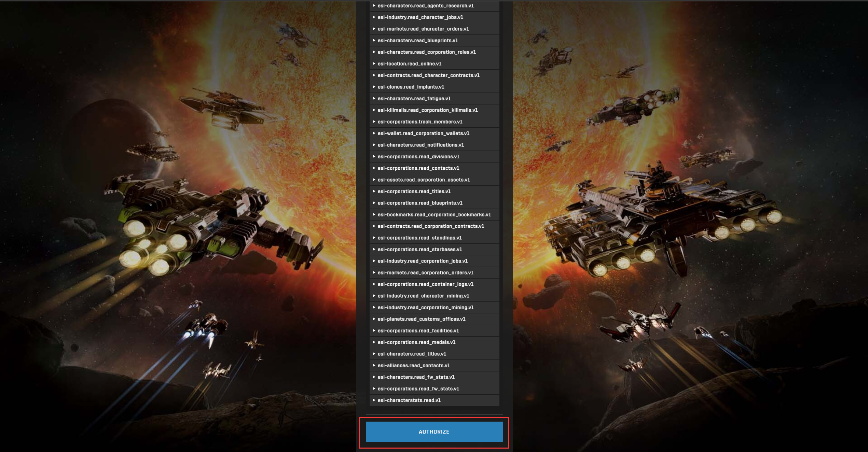Expand esi-characterstats.read.v1 scope
The image size is (868, 452).
click(409, 400)
